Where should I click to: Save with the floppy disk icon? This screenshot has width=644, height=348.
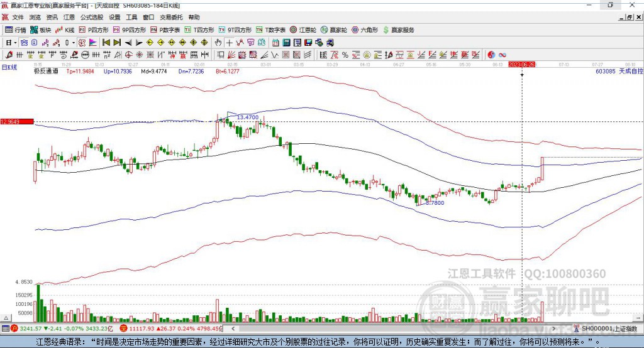click(x=308, y=43)
